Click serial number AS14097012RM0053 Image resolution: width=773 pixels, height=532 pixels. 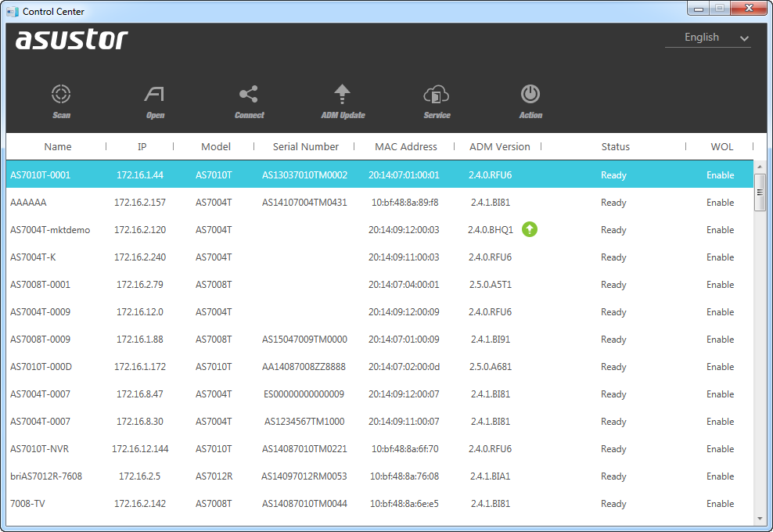[x=304, y=476]
